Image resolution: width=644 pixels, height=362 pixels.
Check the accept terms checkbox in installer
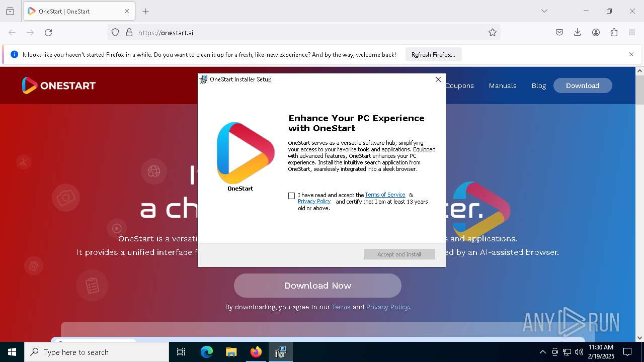(291, 196)
